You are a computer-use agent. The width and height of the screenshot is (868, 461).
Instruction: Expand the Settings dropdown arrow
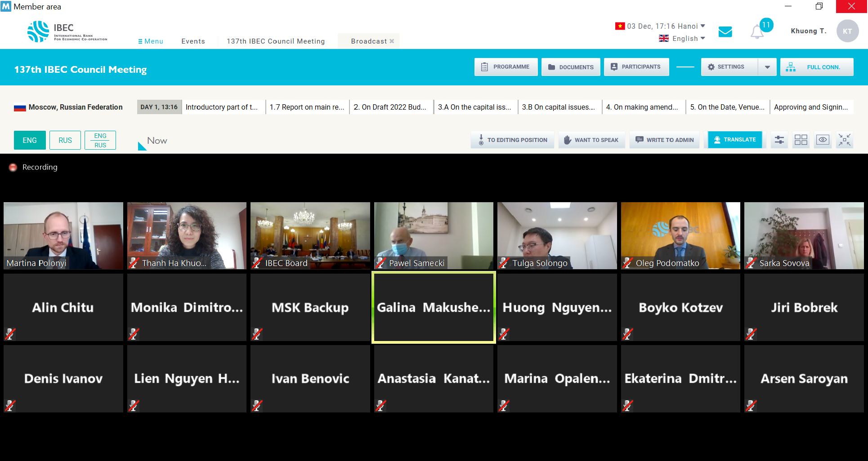(767, 67)
